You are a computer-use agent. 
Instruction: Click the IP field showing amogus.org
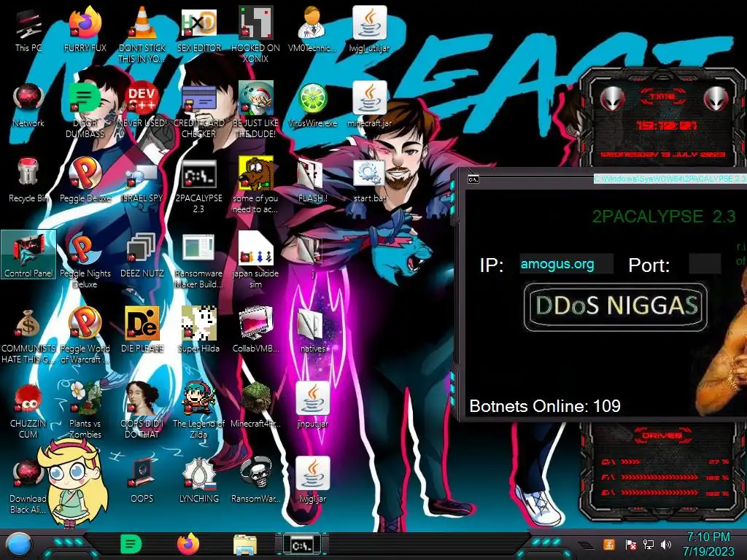[566, 264]
